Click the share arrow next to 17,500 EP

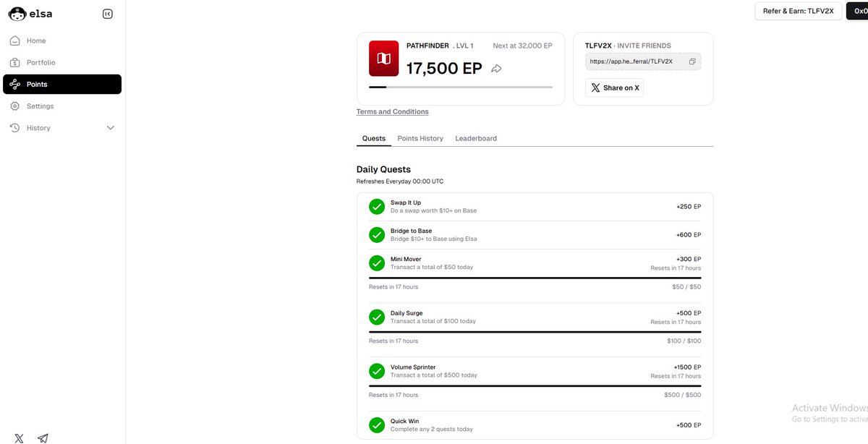(496, 69)
